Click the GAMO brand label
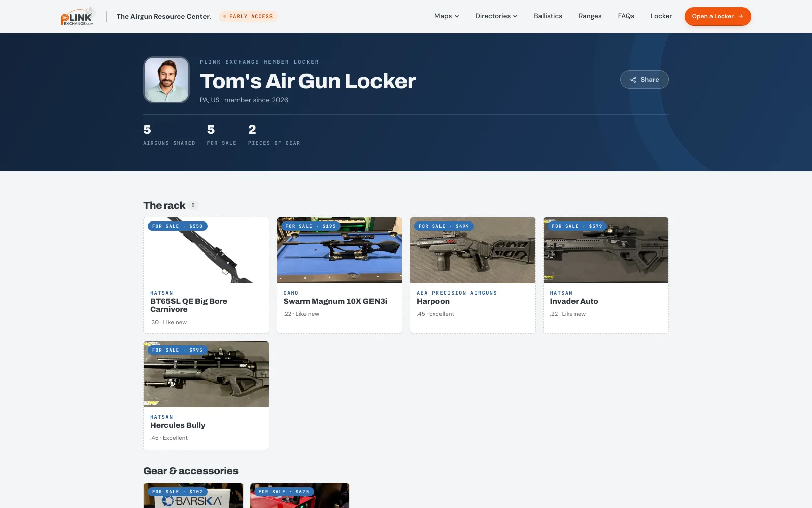Image resolution: width=812 pixels, height=508 pixels. [x=291, y=293]
